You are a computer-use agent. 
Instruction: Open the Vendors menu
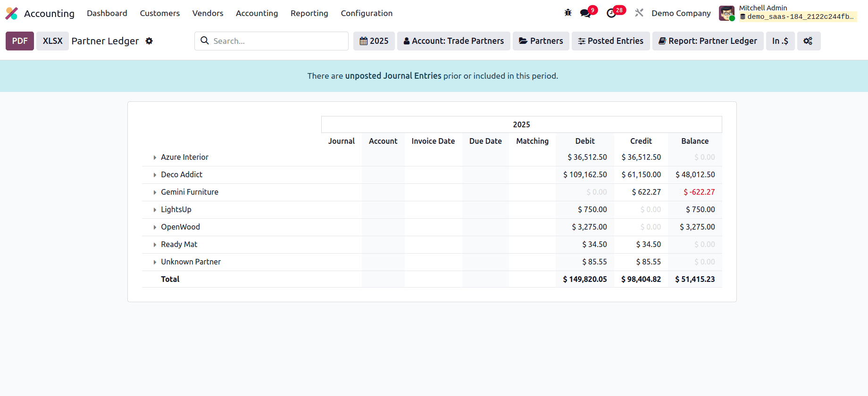[208, 13]
